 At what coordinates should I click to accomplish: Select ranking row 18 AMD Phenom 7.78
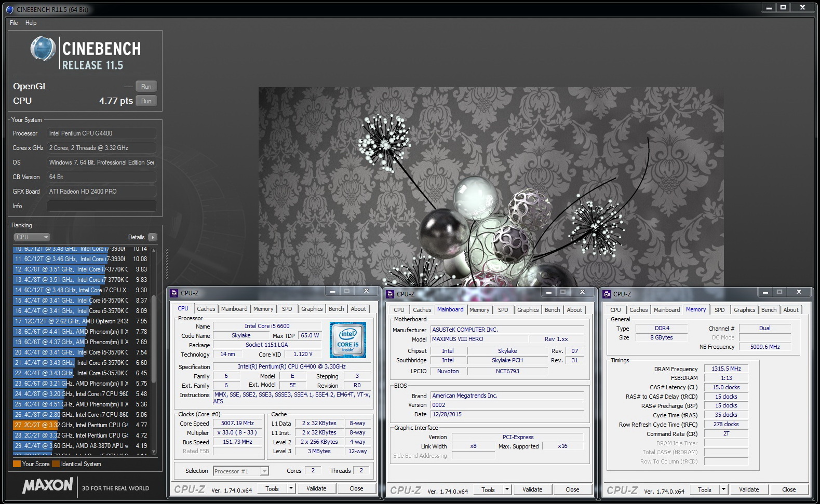point(80,332)
